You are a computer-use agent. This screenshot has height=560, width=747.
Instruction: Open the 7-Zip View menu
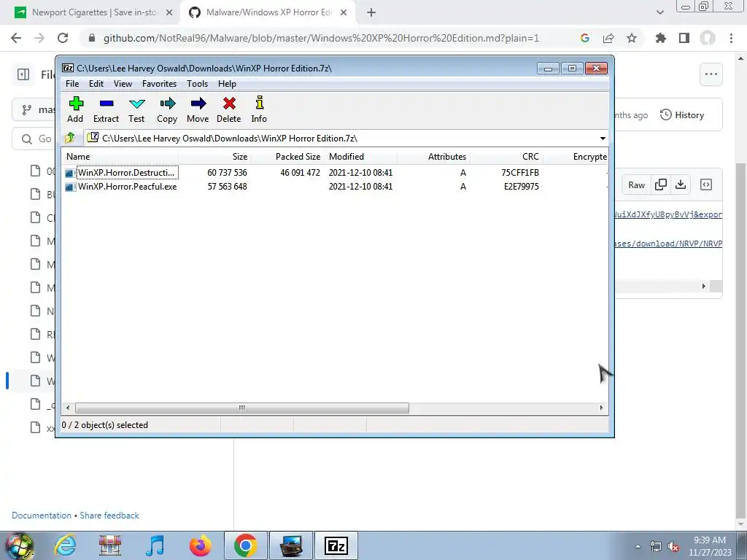click(123, 84)
